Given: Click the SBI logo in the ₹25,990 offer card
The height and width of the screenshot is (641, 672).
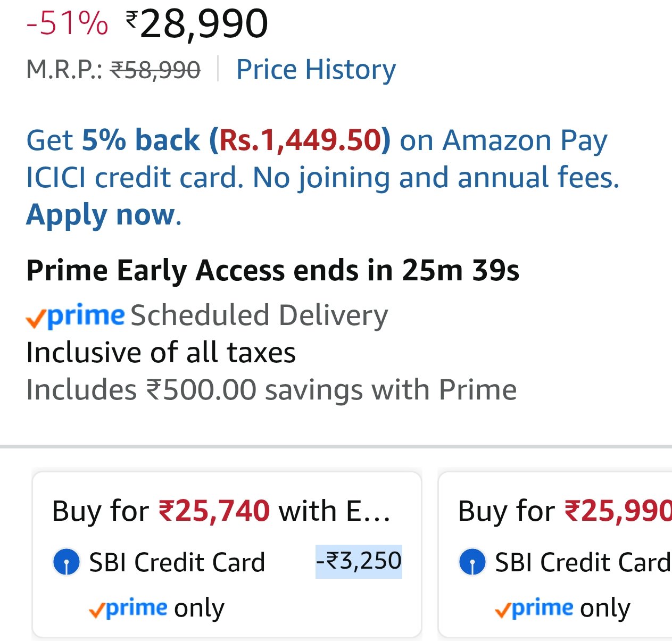Looking at the screenshot, I should 472,562.
